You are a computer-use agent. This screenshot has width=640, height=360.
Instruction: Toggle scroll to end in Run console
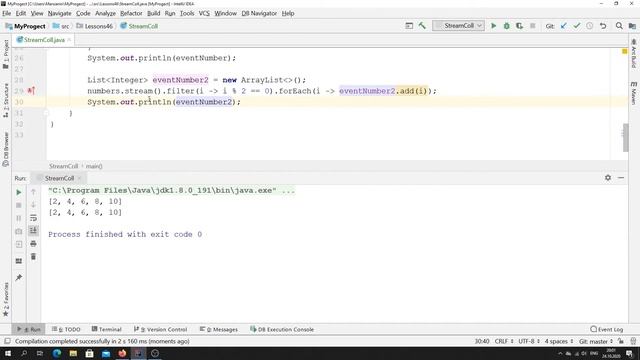click(33, 231)
